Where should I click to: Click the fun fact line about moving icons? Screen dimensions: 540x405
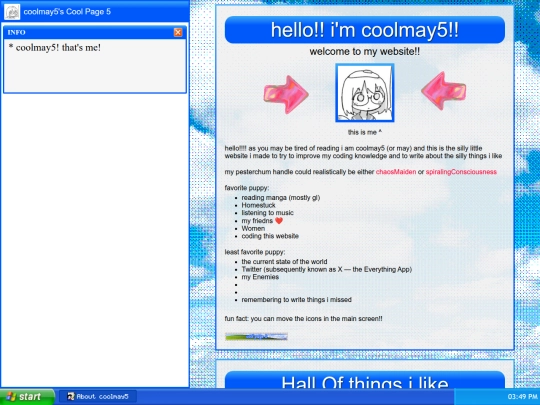(303, 319)
